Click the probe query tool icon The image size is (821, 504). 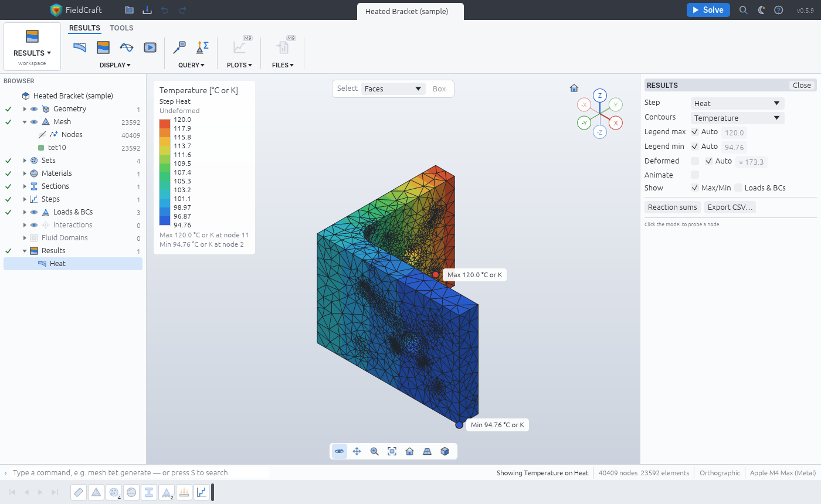pyautogui.click(x=180, y=47)
